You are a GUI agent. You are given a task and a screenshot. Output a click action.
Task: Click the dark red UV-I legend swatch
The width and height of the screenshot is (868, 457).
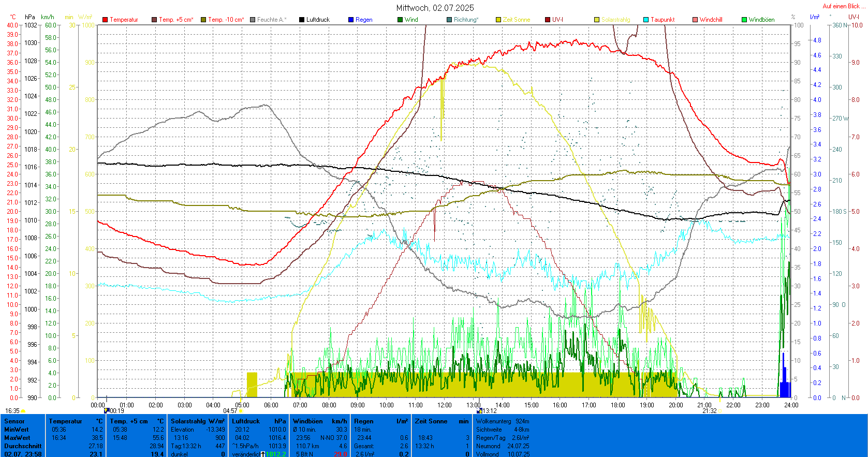(548, 20)
